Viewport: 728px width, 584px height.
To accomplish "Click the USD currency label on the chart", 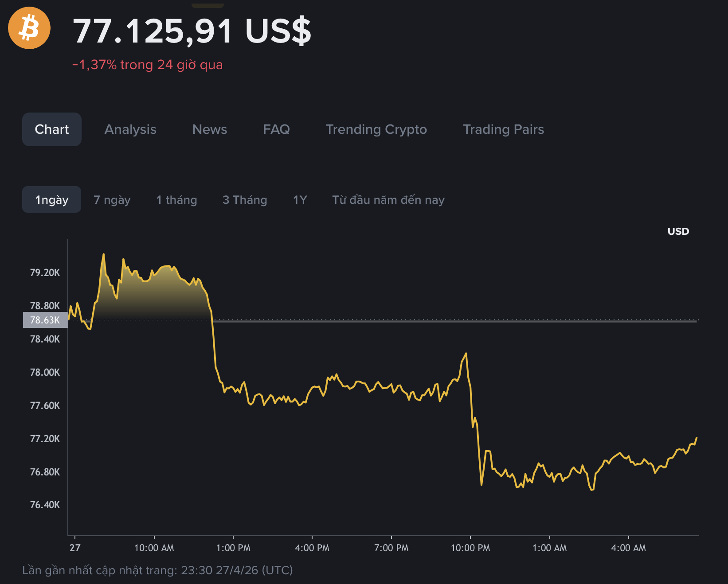I will (677, 231).
